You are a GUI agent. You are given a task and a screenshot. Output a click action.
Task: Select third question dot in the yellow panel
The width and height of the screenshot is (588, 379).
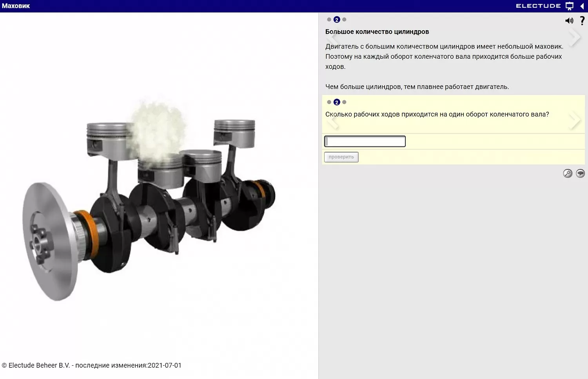[344, 102]
